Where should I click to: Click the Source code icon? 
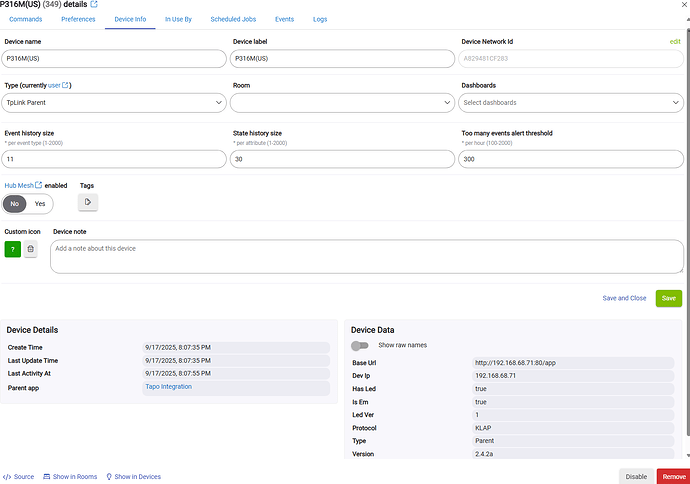click(7, 477)
